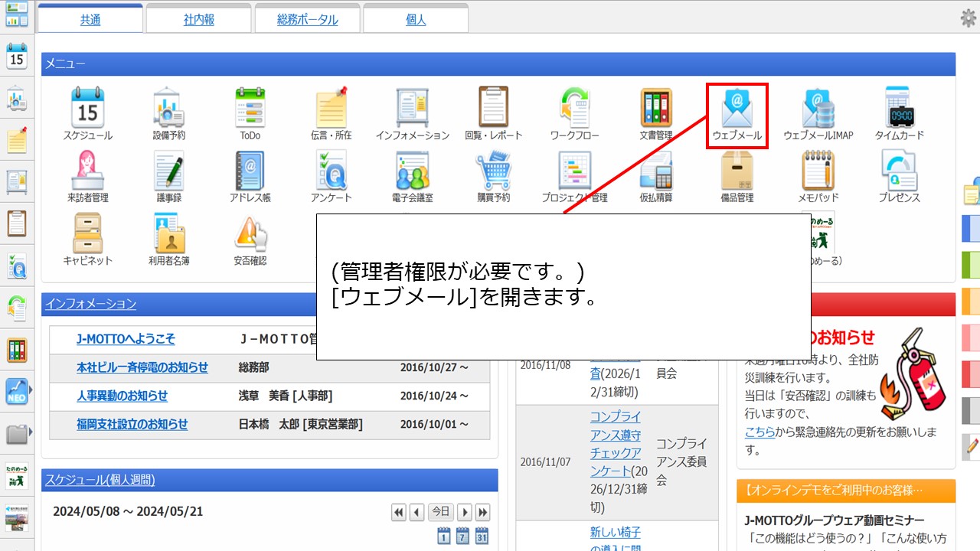This screenshot has width=980, height=551.
Task: Launch メモパッド from the menu
Action: [818, 177]
